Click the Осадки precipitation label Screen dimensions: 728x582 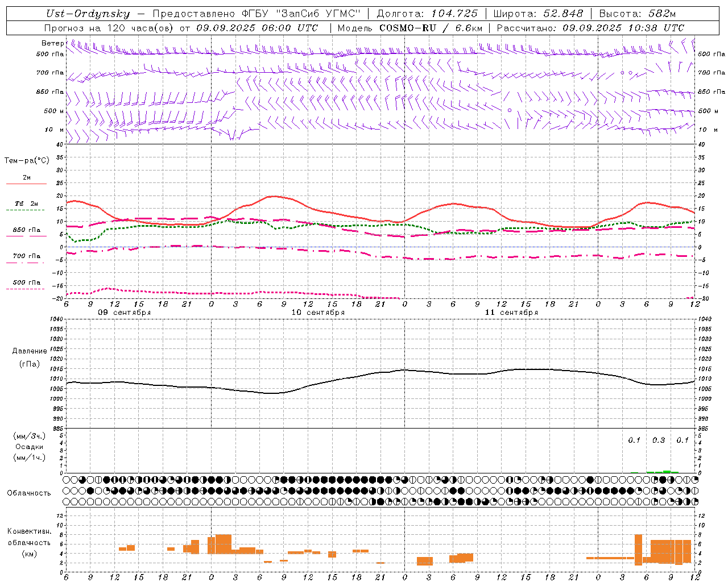(x=30, y=447)
